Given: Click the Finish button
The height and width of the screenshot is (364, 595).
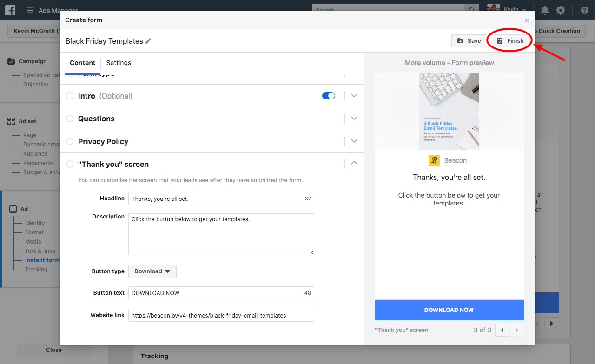Looking at the screenshot, I should tap(510, 41).
